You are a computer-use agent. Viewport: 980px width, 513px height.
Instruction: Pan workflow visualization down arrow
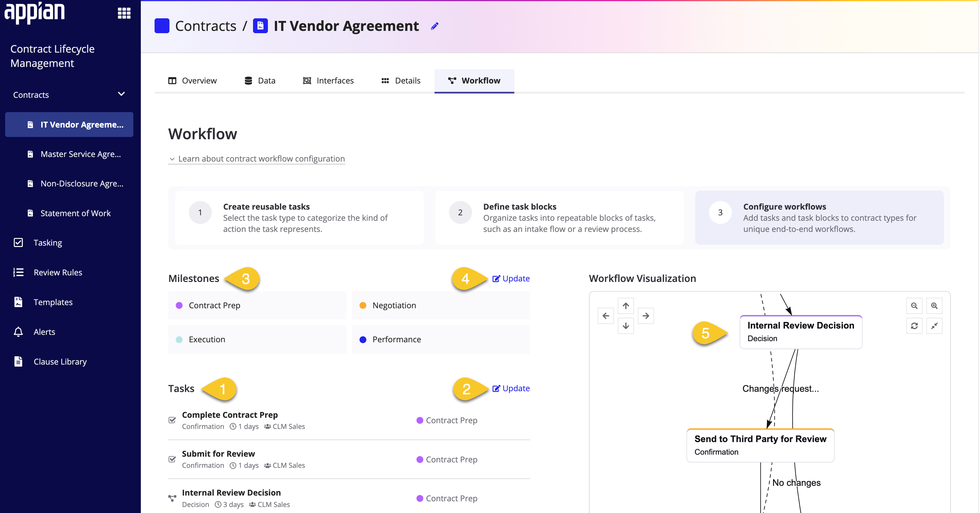(x=626, y=326)
